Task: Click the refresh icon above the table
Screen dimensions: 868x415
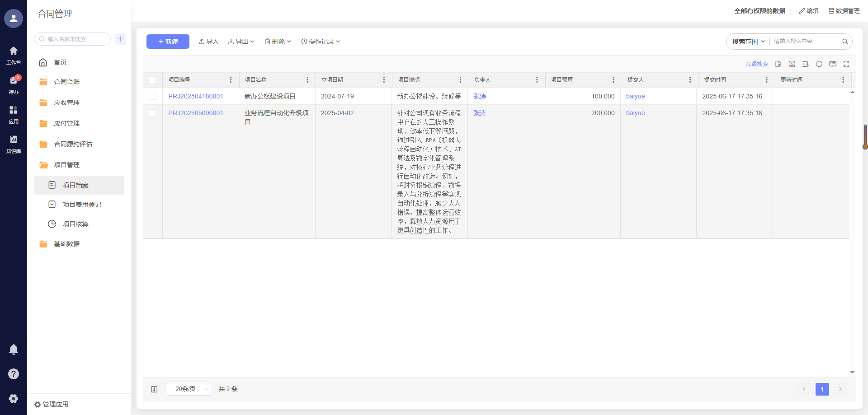Action: click(x=819, y=64)
